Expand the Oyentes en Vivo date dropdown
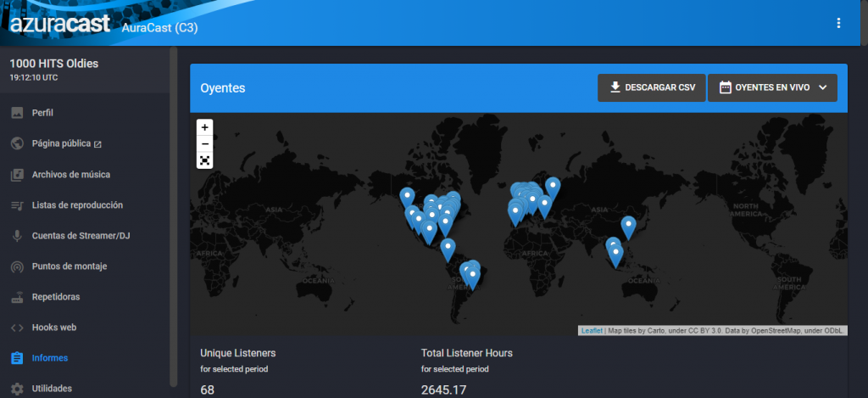This screenshot has height=398, width=868. (772, 87)
